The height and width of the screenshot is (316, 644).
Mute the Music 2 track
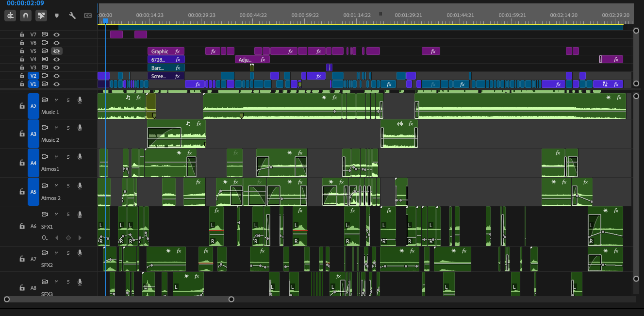(x=56, y=128)
